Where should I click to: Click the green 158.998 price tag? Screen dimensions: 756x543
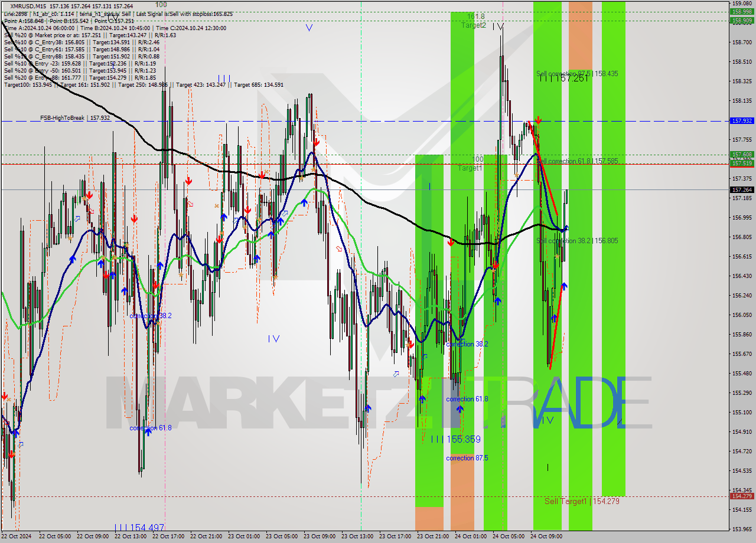[x=742, y=11]
